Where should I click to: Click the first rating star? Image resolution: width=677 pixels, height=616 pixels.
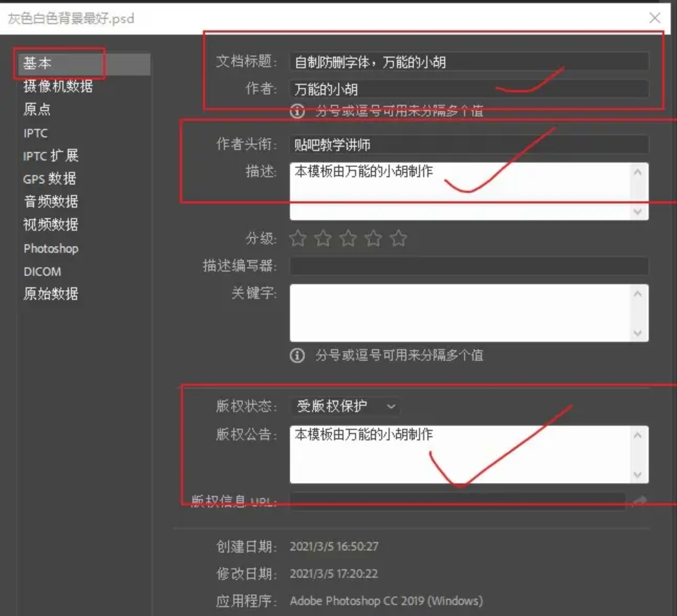(298, 239)
